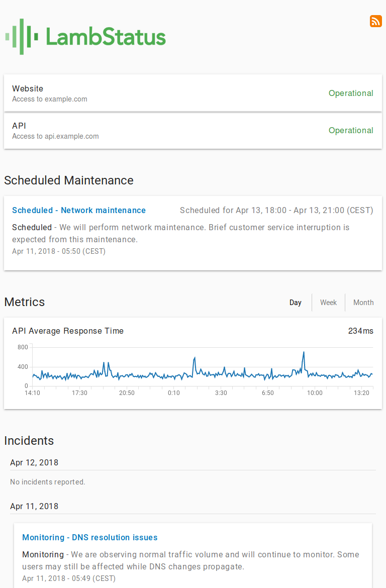Click Operational status of Website
This screenshot has width=386, height=588.
click(x=351, y=93)
